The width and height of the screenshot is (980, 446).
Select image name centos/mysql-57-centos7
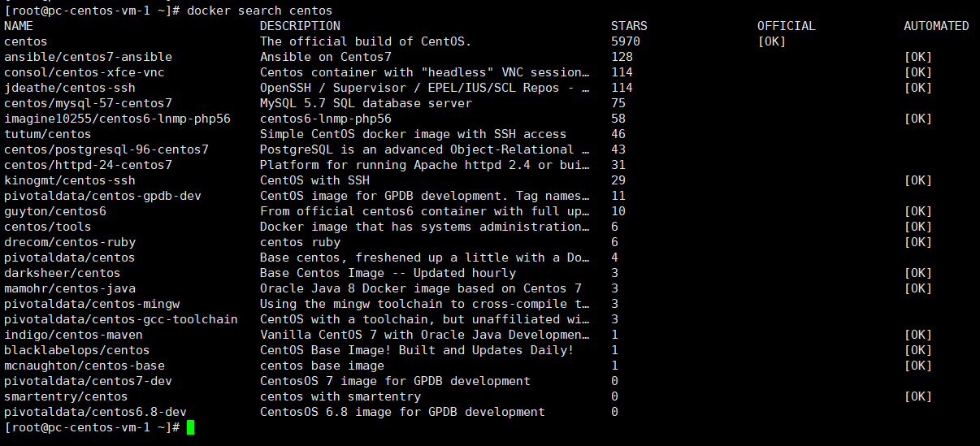pos(88,103)
